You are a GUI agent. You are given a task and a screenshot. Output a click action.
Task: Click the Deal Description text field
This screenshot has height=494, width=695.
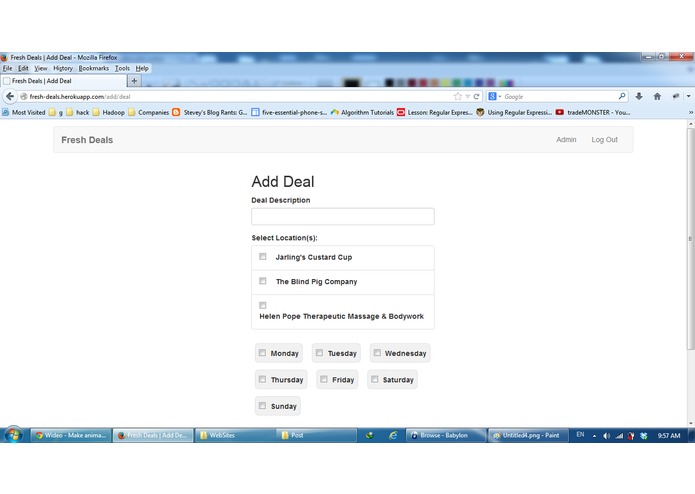(343, 217)
